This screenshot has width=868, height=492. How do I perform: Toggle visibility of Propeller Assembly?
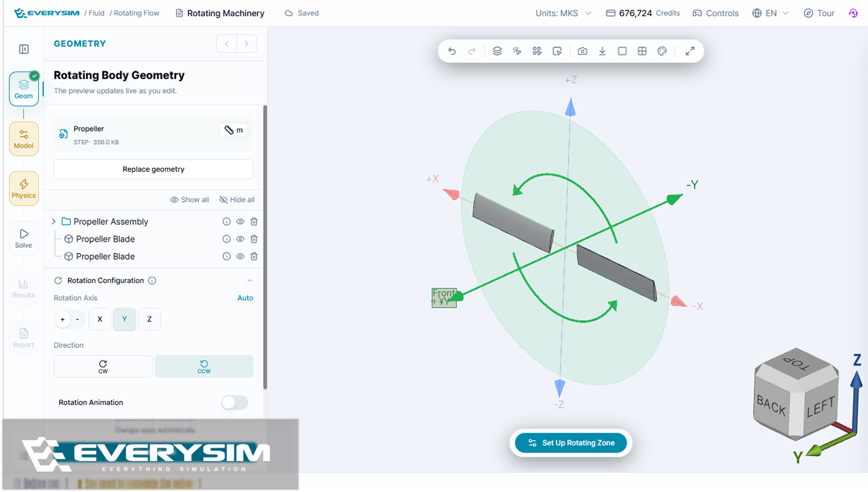240,221
